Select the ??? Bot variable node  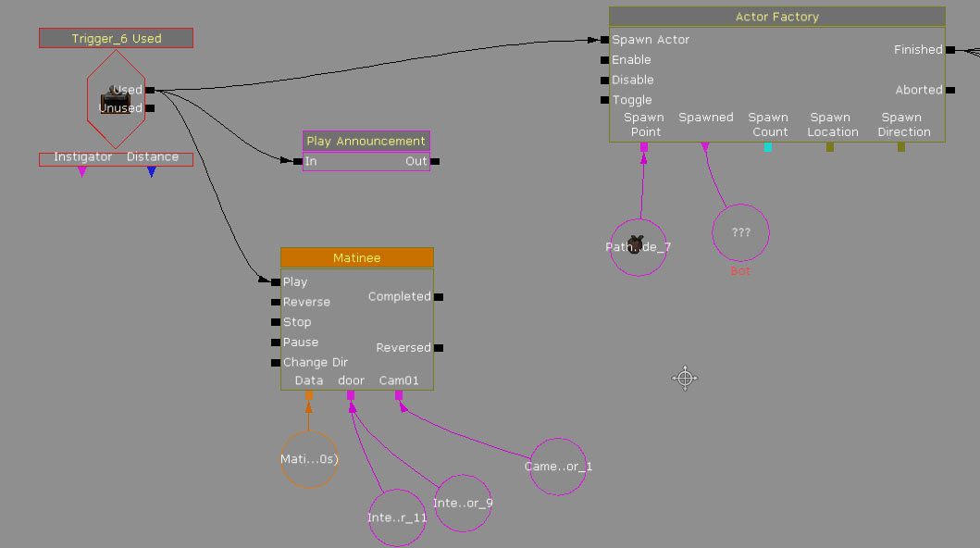tap(740, 232)
